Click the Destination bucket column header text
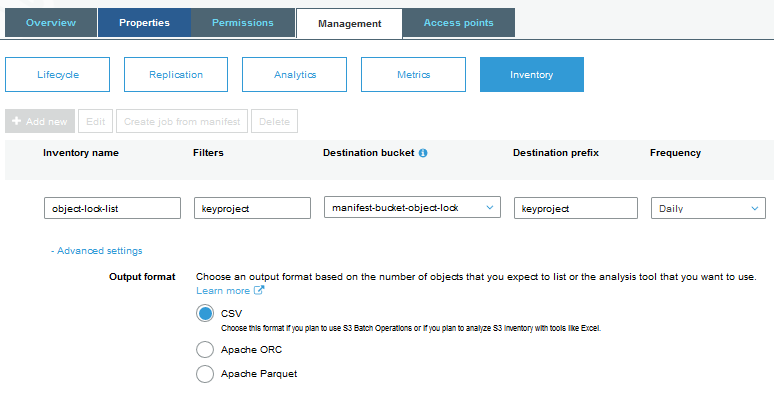Viewport: 774px width, 394px height. click(x=369, y=153)
